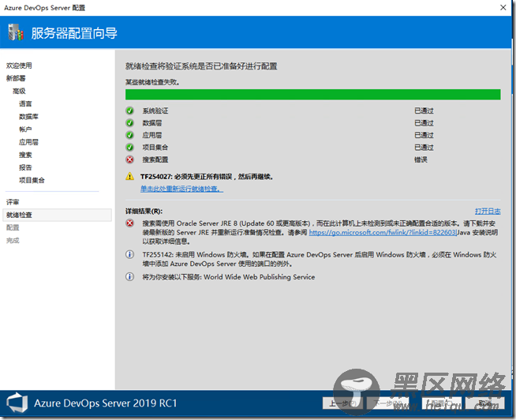This screenshot has width=516, height=420.
Task: Select the highlighted 就绪检查 step
Action: [x=58, y=215]
